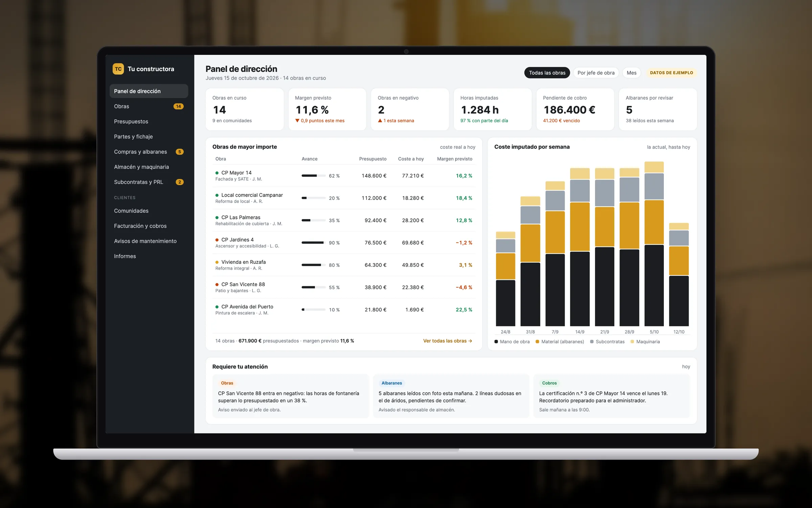Image resolution: width=812 pixels, height=508 pixels.
Task: Select the Mes period filter
Action: pos(631,73)
